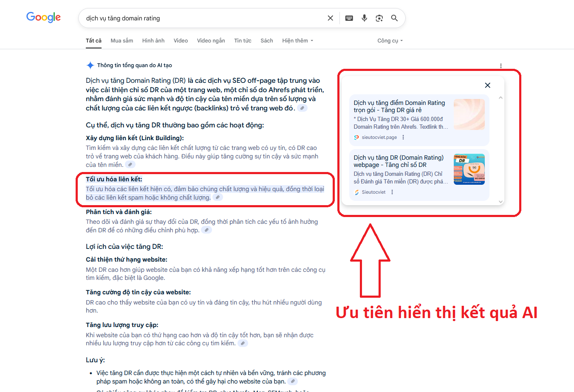Submit search with magnifying glass icon
Screen dimensions: 574x392
tap(394, 18)
